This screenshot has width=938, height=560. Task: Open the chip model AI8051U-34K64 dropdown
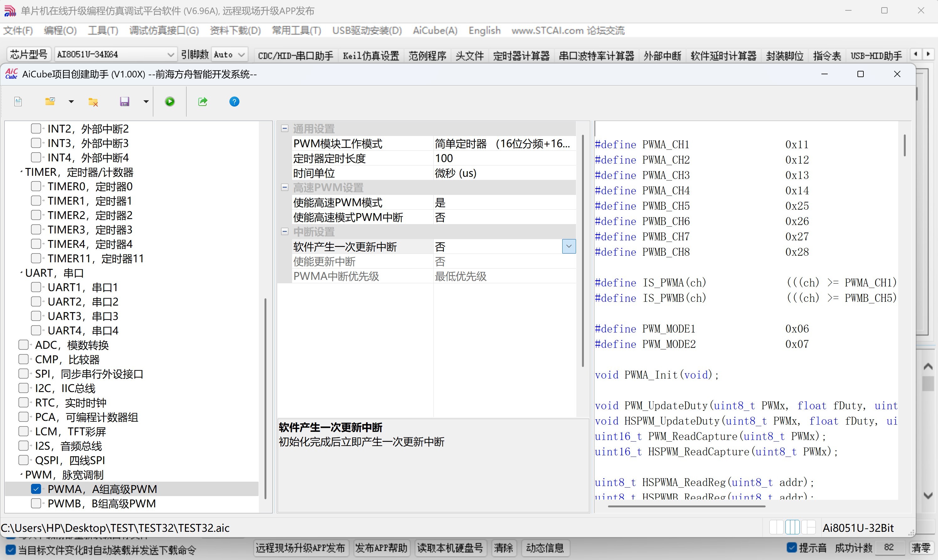pos(170,55)
